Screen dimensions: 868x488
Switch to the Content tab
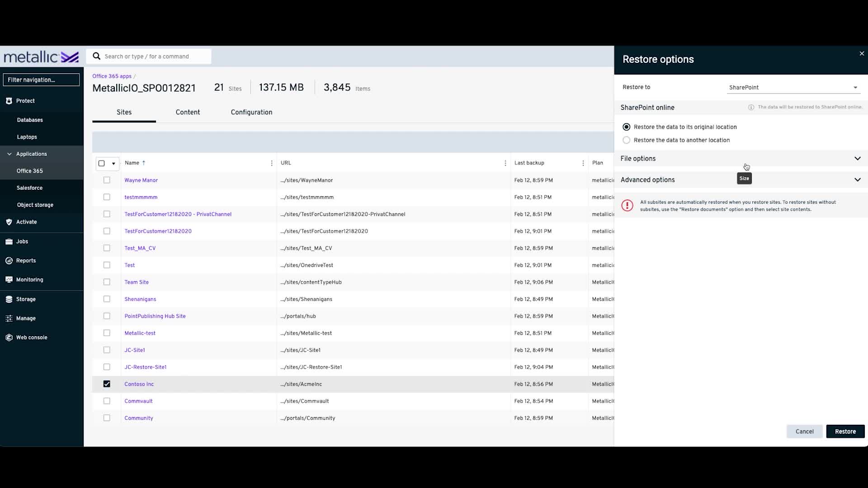(x=188, y=112)
